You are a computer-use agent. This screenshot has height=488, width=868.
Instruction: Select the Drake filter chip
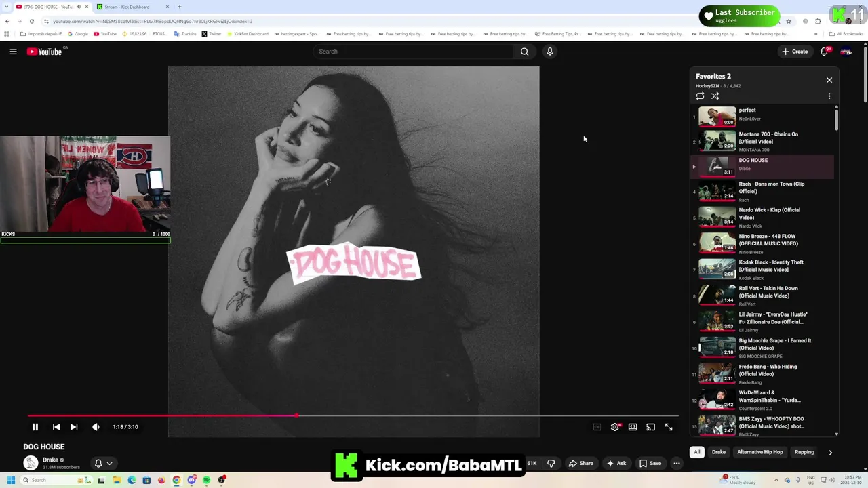719,452
